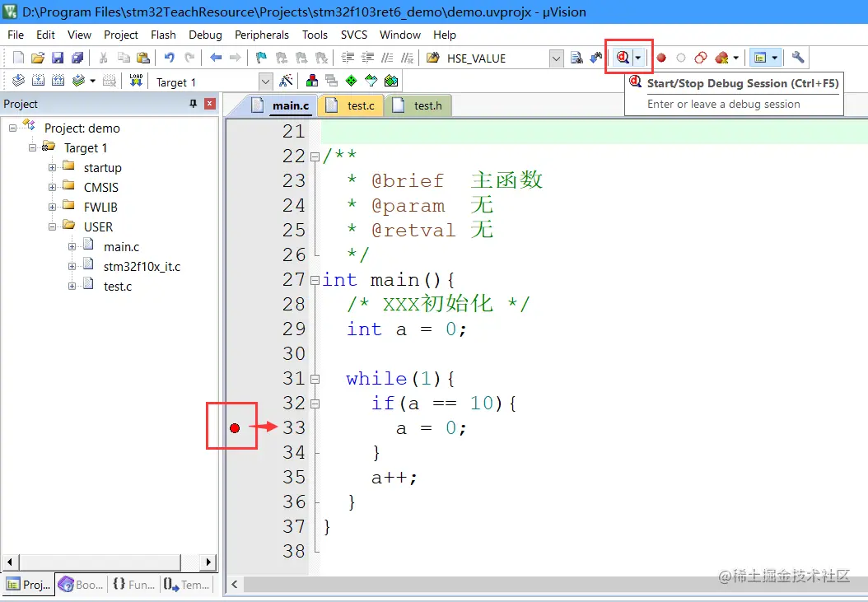Open the Flash menu
The image size is (868, 602).
pyautogui.click(x=163, y=35)
